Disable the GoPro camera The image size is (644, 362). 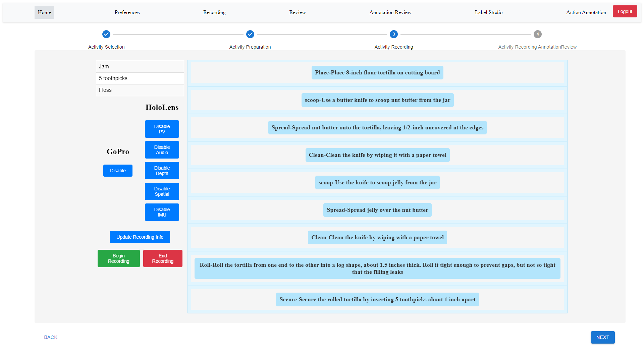[x=118, y=171]
